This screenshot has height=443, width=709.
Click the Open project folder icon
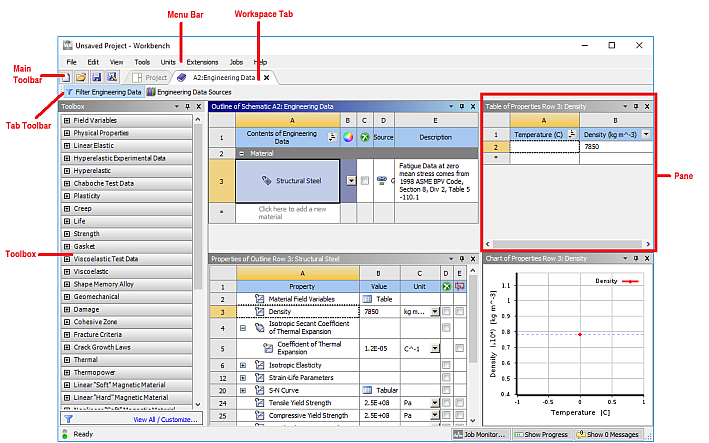(x=81, y=77)
